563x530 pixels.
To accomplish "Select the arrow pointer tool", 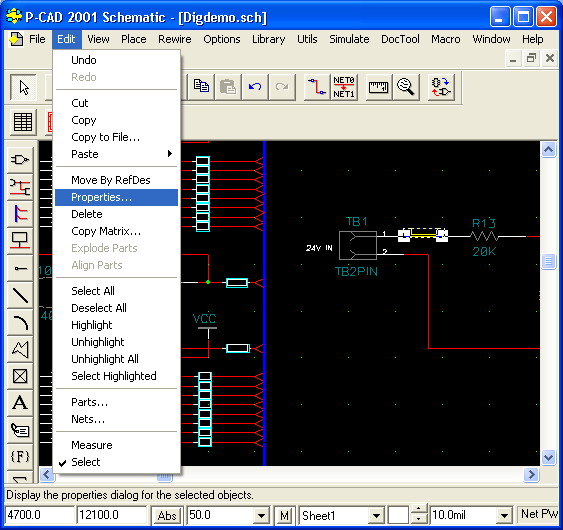I will tap(23, 87).
